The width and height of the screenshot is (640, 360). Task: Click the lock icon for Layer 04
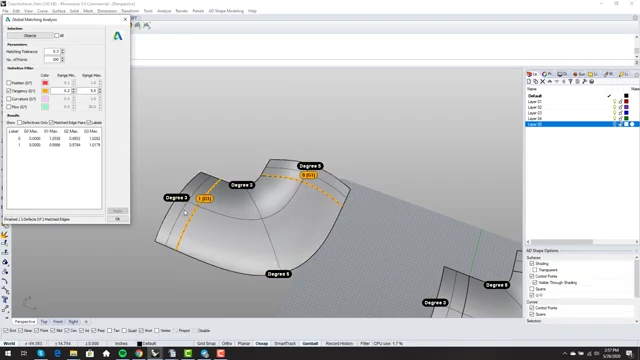coord(620,119)
